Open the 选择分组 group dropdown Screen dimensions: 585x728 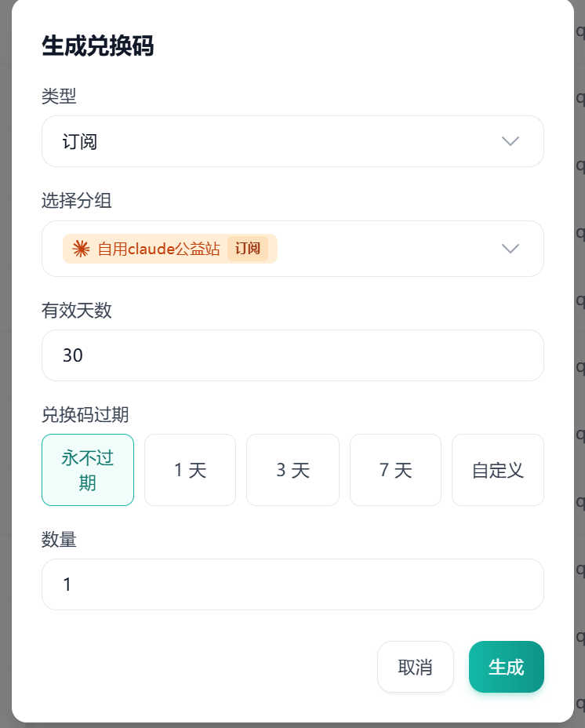(292, 249)
